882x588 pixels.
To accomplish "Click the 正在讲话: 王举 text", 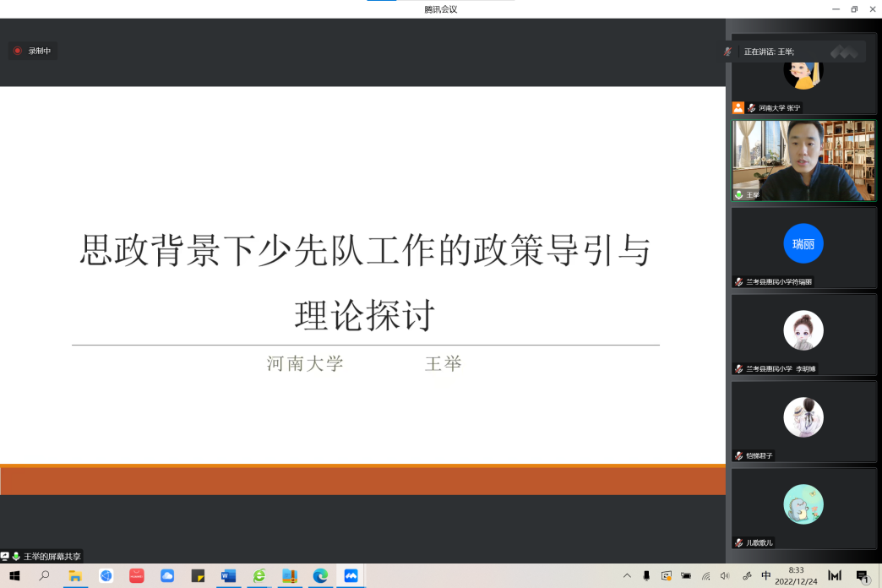I will coord(769,52).
